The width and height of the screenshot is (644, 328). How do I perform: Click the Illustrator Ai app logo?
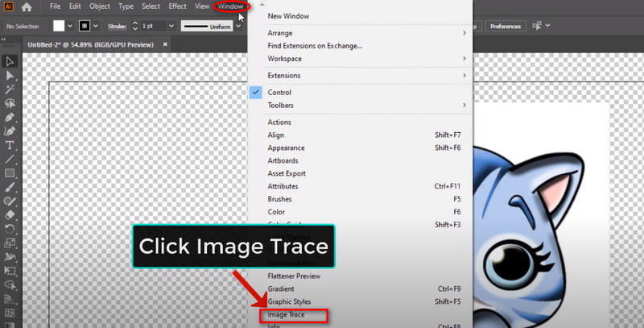pyautogui.click(x=9, y=6)
